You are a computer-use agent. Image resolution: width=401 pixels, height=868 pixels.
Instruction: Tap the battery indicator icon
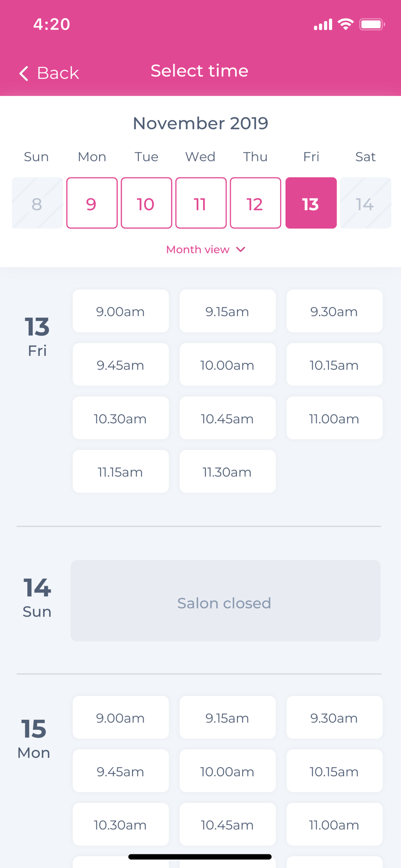tap(372, 24)
